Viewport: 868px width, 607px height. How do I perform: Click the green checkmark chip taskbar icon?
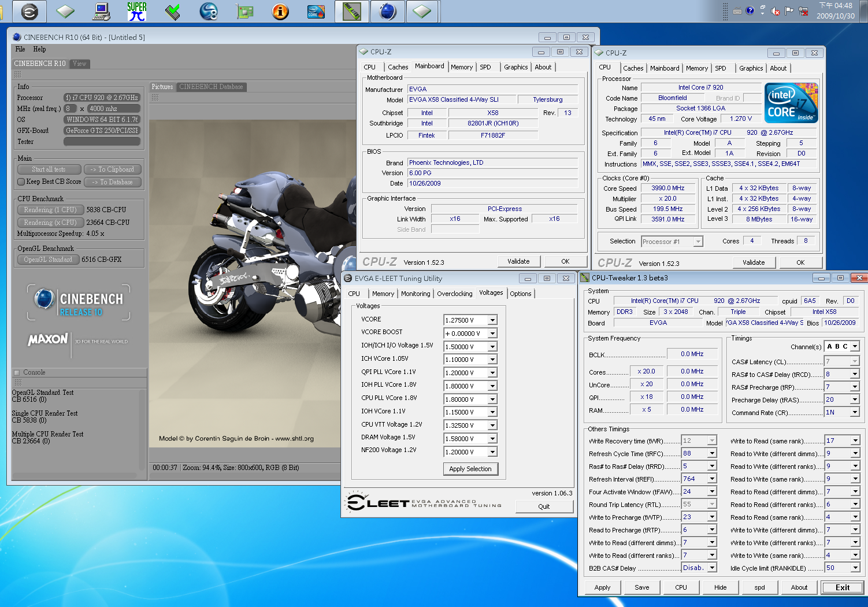[x=172, y=12]
